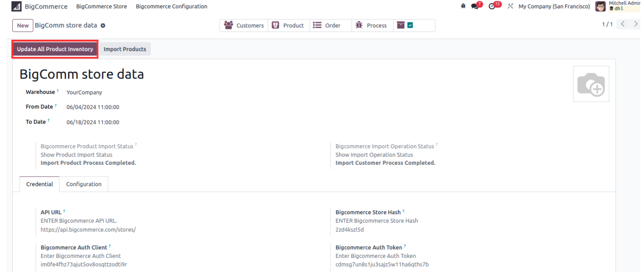The height and width of the screenshot is (272, 644).
Task: Open My Company (San Francisco) company switcher
Action: pos(554,6)
